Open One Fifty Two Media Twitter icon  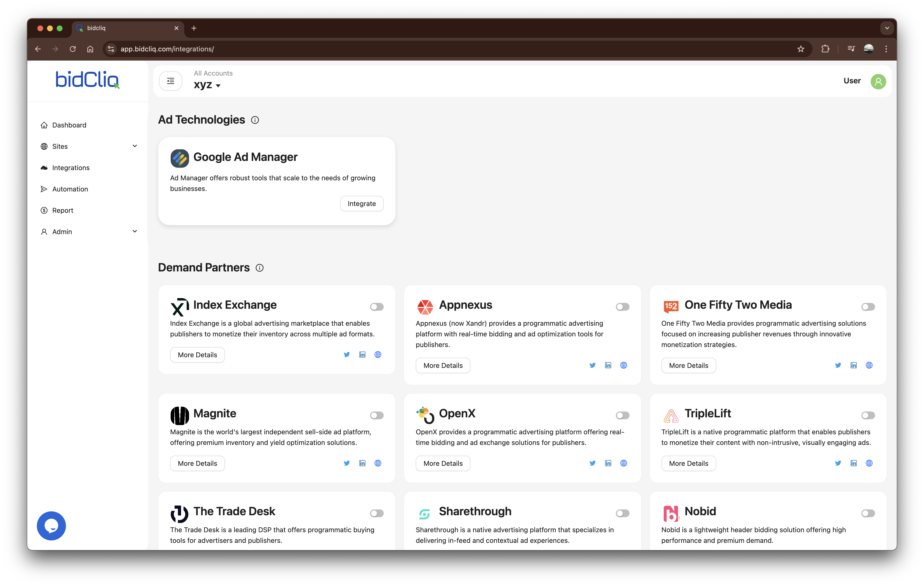click(838, 365)
